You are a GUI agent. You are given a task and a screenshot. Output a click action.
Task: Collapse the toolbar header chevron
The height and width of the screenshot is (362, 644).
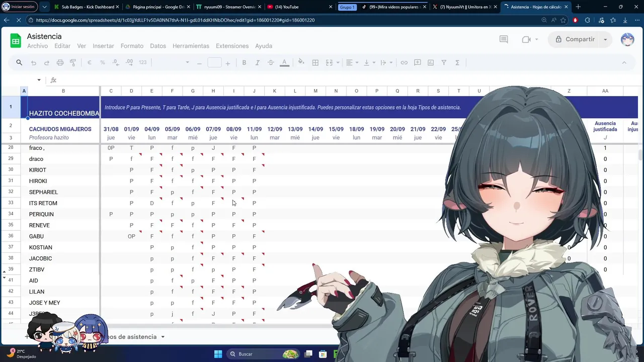point(624,63)
